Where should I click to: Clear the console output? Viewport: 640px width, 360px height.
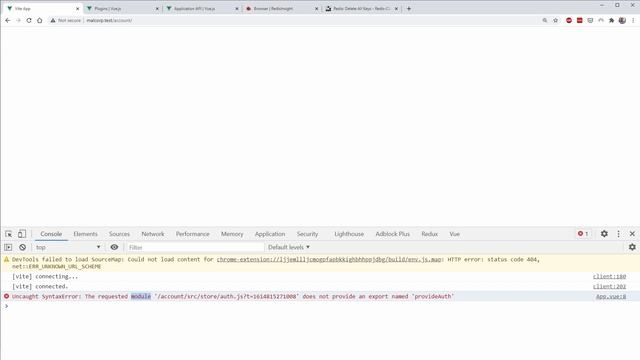(22, 247)
